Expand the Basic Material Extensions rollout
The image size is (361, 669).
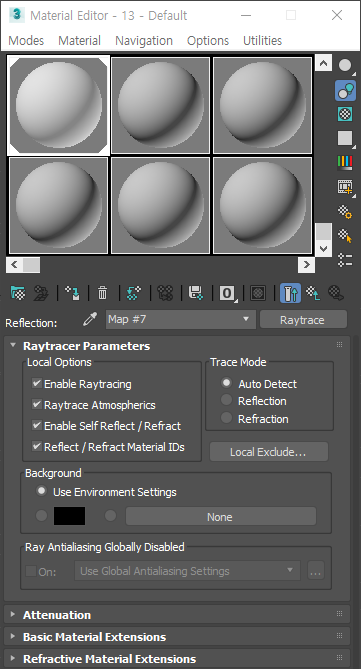pos(13,637)
